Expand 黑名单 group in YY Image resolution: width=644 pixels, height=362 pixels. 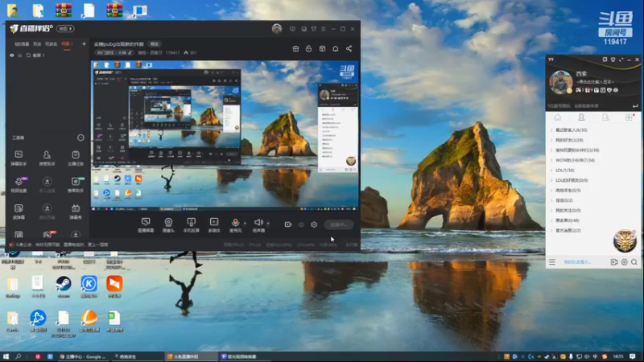[x=567, y=220]
